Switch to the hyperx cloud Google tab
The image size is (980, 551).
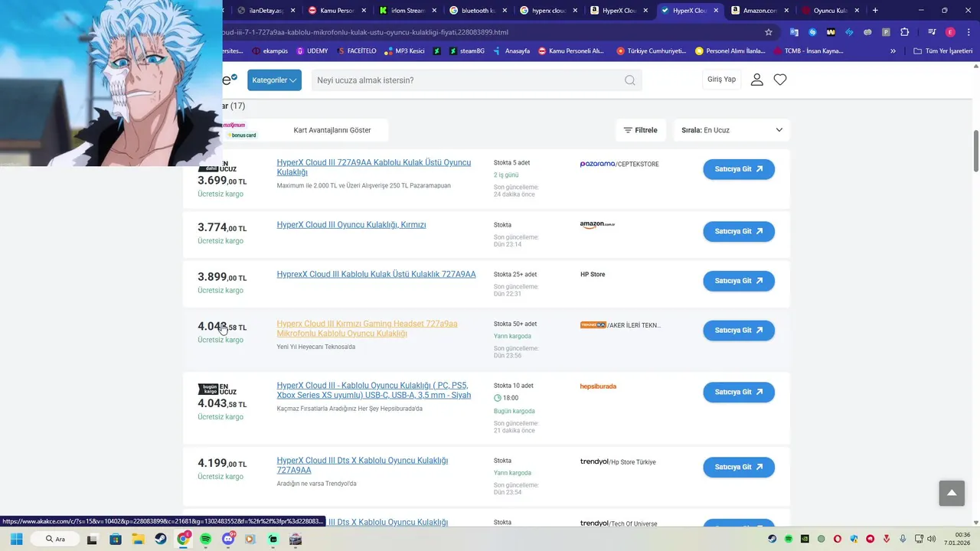[548, 11]
